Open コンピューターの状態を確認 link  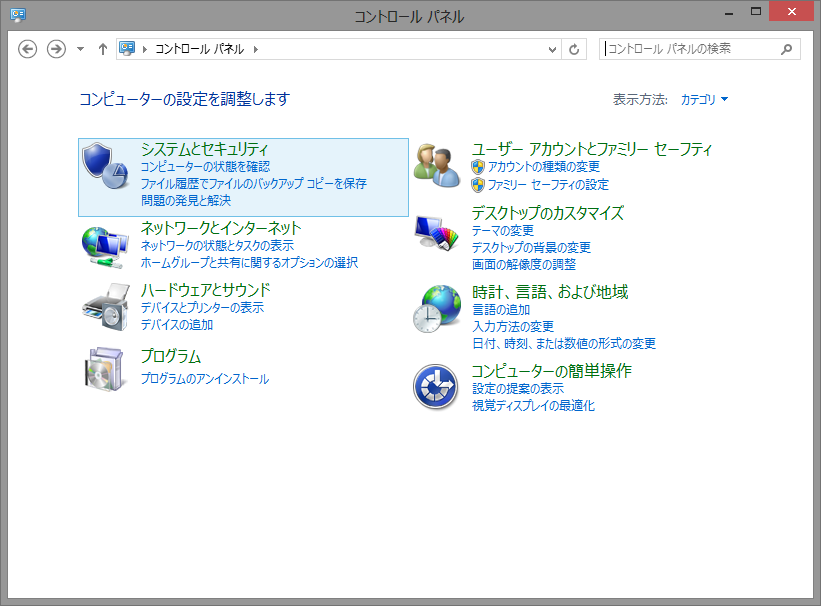pos(205,167)
